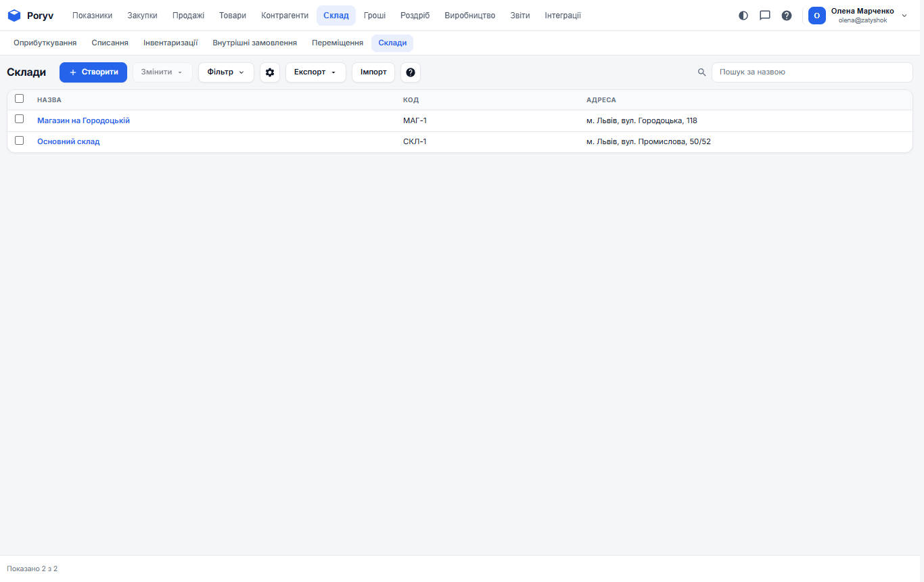This screenshot has width=924, height=582.
Task: Click the user avatar with letter O
Action: tap(817, 16)
